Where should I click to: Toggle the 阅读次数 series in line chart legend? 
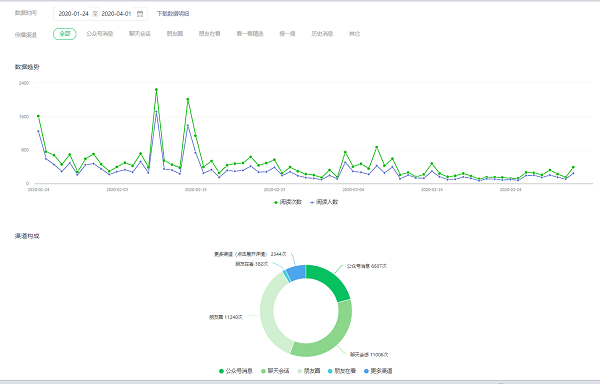287,202
